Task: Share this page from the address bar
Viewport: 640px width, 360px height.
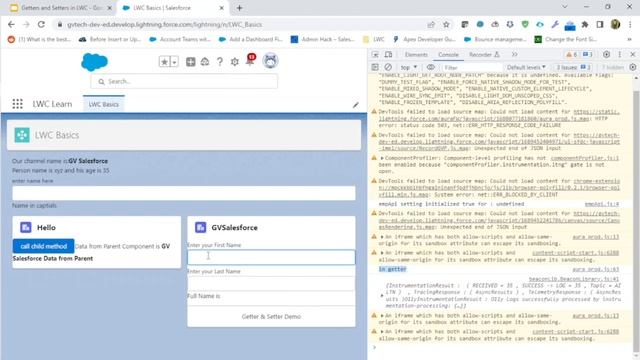Action: [x=431, y=24]
